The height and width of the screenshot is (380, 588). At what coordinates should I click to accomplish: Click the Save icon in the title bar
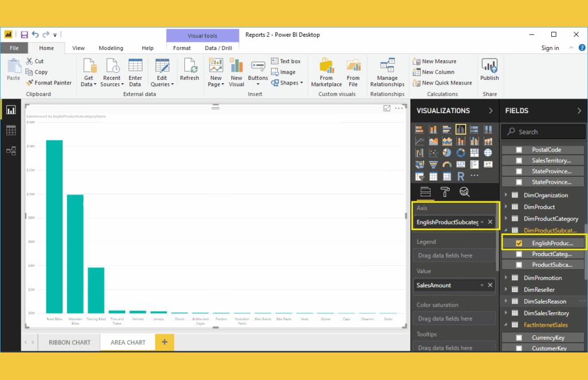tap(24, 35)
